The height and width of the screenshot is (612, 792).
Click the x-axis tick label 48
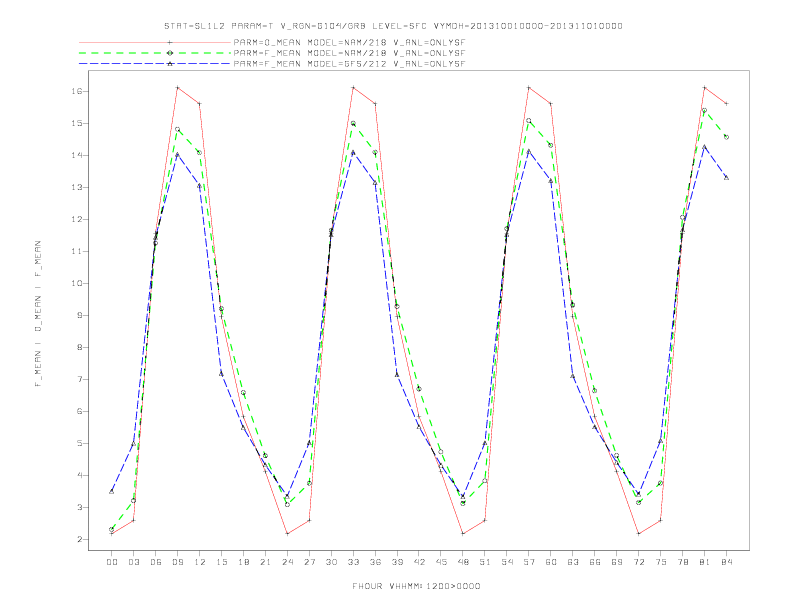[463, 562]
